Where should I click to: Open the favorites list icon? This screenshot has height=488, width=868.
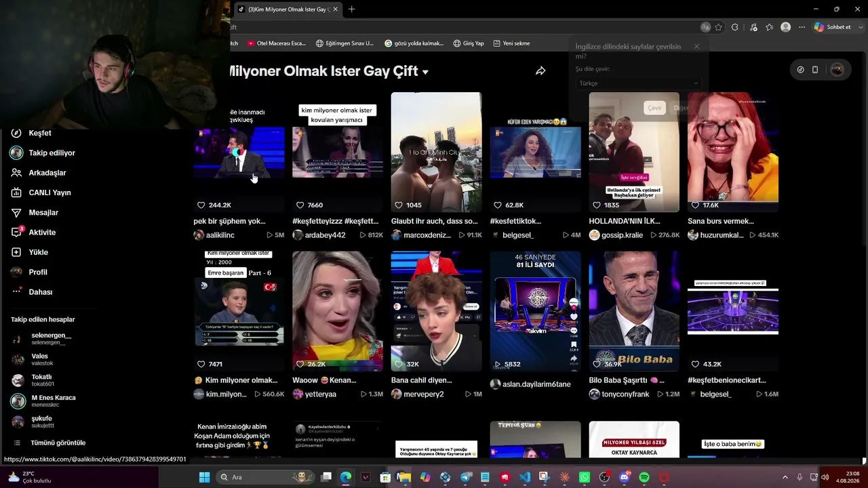(769, 27)
